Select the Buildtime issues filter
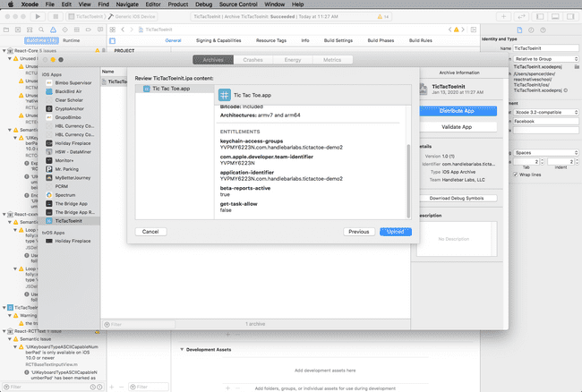This screenshot has width=582, height=392. (x=41, y=40)
